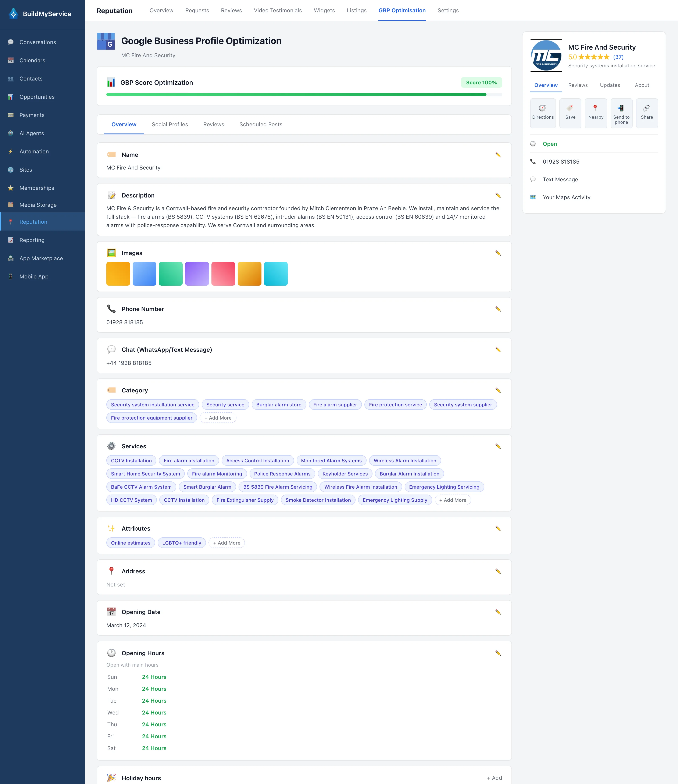678x784 pixels.
Task: Click the Fire Extinguisher Supply chip
Action: click(x=245, y=500)
